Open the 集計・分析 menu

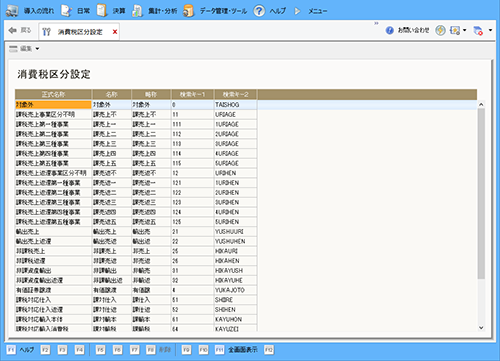tap(154, 11)
